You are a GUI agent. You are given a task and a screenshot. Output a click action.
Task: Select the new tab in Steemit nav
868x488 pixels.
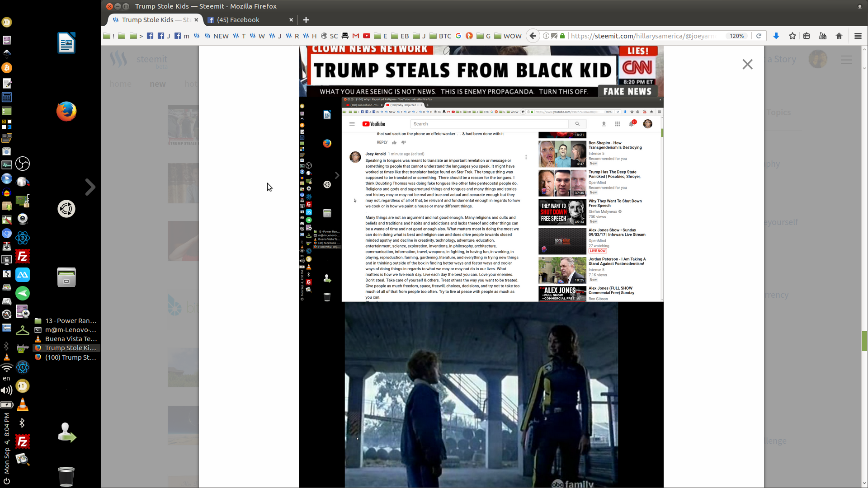click(x=158, y=84)
